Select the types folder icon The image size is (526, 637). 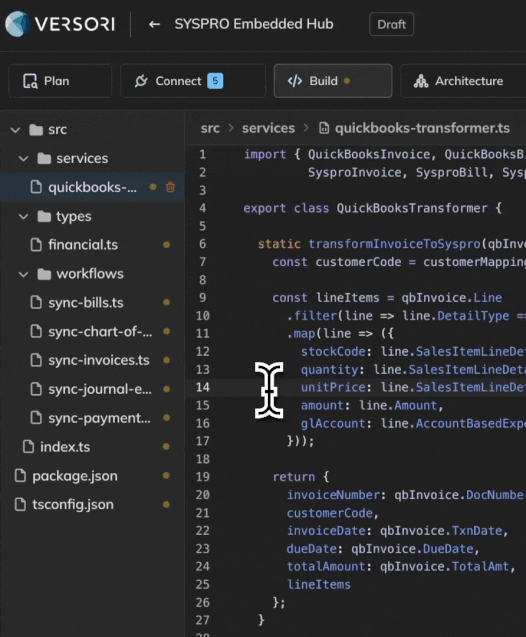[x=44, y=216]
